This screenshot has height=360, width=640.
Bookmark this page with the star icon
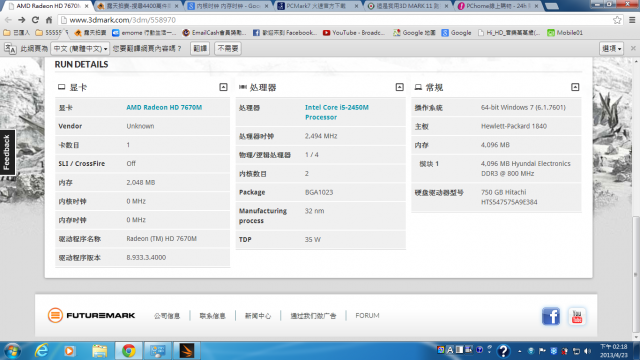(x=617, y=20)
